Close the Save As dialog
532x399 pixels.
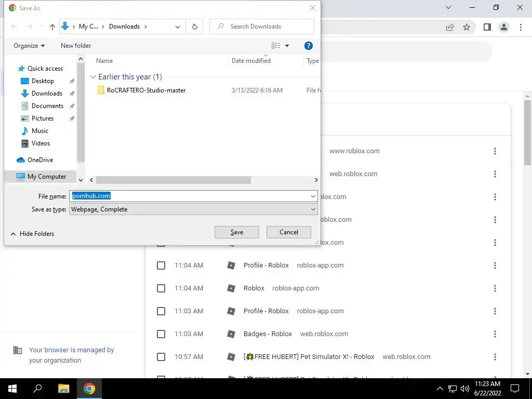(312, 8)
